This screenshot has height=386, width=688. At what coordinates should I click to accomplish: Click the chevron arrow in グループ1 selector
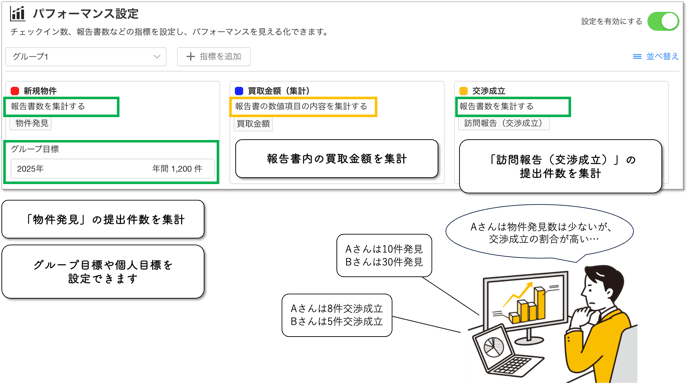[x=157, y=57]
